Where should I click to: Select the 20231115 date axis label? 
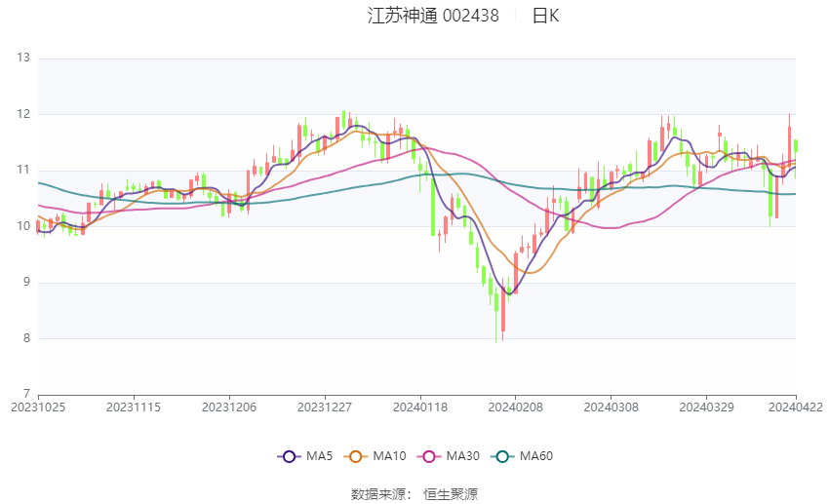134,407
